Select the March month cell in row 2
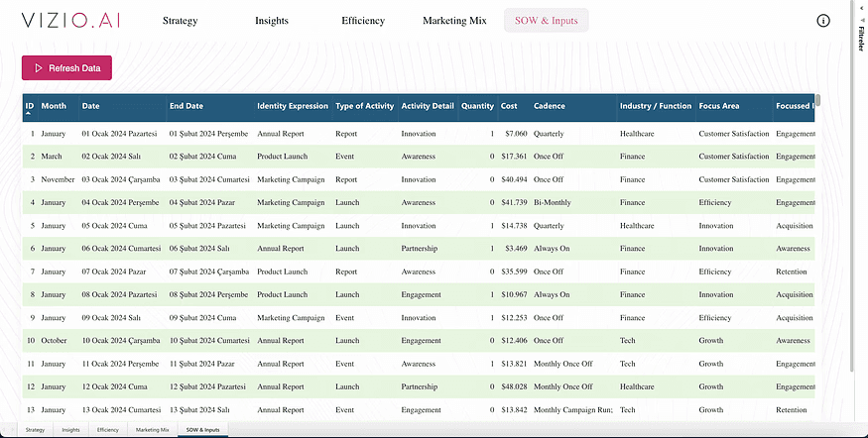Screen dimensions: 868x438 pyautogui.click(x=52, y=157)
